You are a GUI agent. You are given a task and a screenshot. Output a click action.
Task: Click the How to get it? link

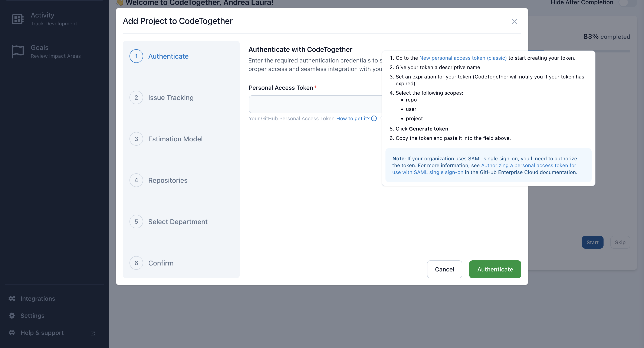353,118
